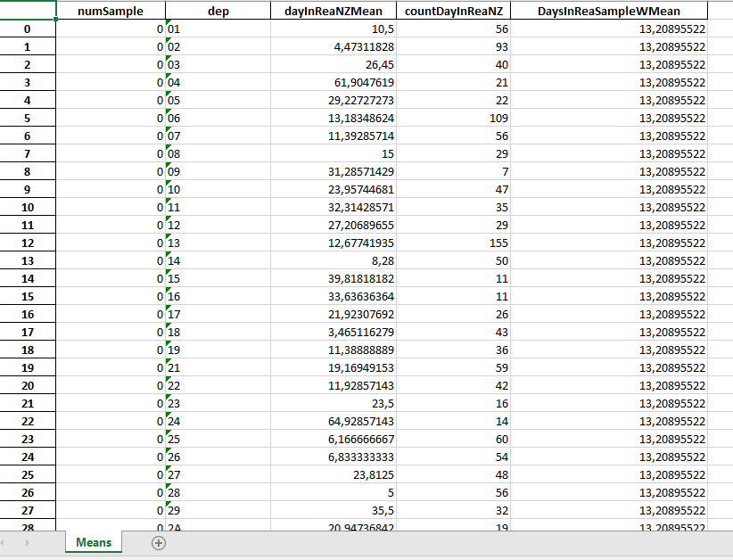The height and width of the screenshot is (560, 733).
Task: Select cell with value 8,28
Action: [x=334, y=261]
